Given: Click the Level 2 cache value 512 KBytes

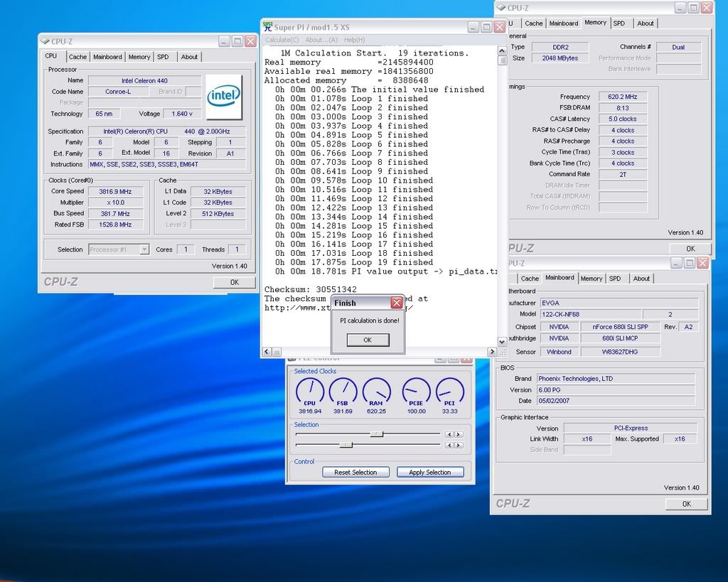Looking at the screenshot, I should (218, 214).
